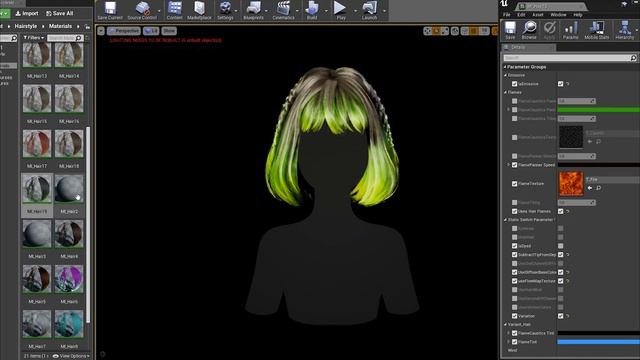Click the Save All button
The height and width of the screenshot is (360, 640).
click(60, 13)
